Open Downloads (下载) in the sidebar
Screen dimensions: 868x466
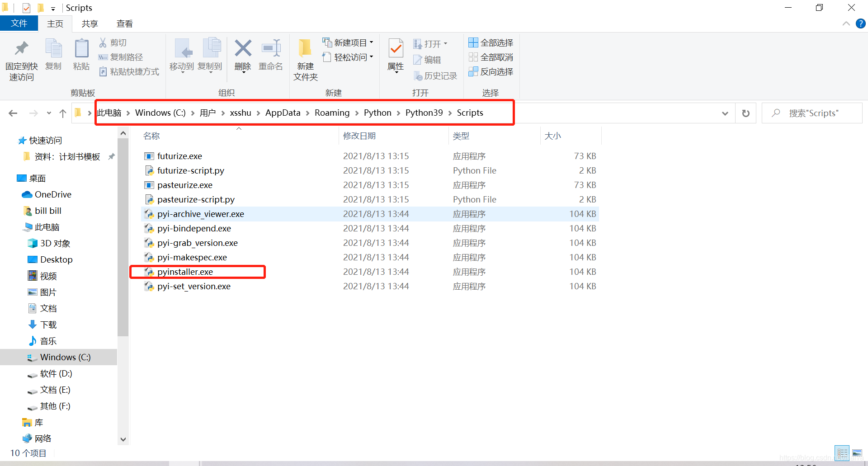click(48, 325)
